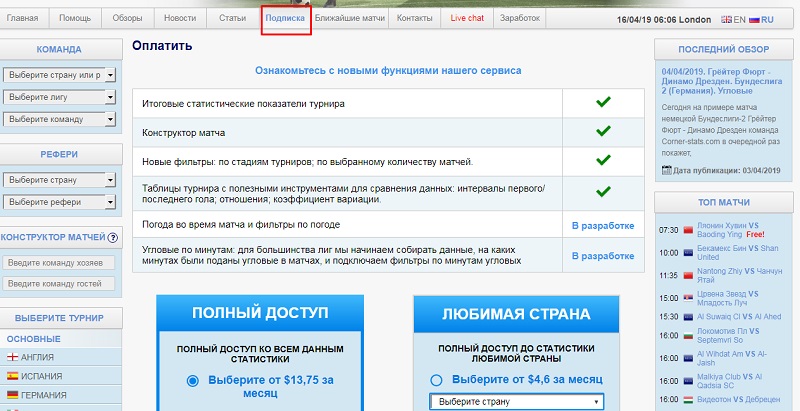Click green checkmark for Конструктор матча row
The width and height of the screenshot is (800, 411).
[602, 131]
